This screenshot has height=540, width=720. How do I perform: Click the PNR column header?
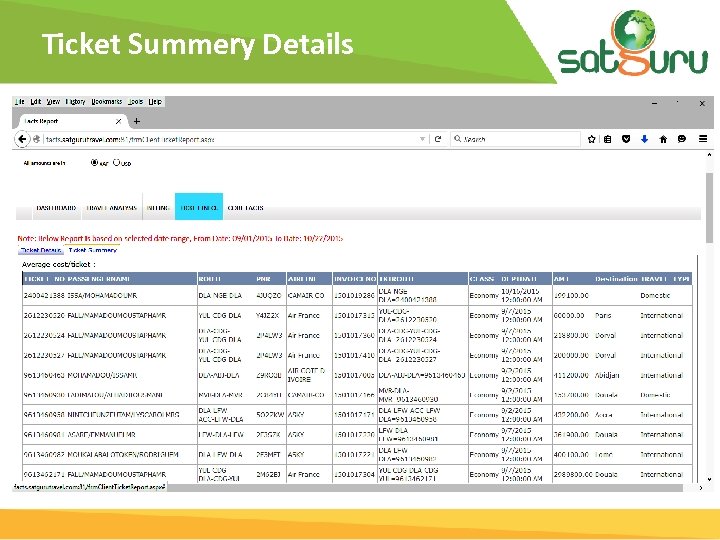pos(263,279)
